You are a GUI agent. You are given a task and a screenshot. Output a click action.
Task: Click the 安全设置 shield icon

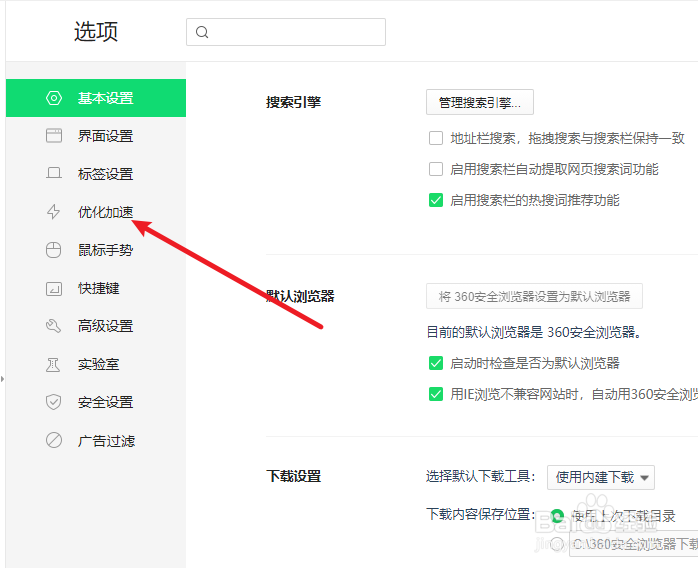(53, 402)
